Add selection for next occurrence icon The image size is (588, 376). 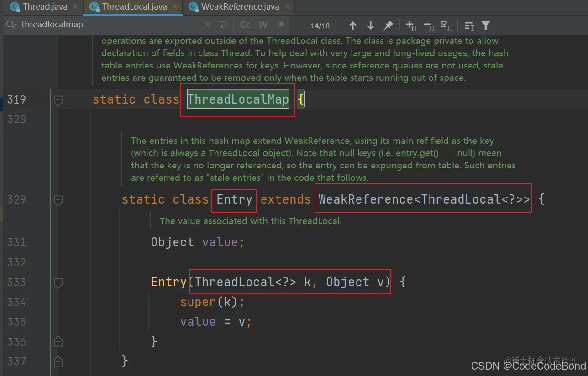pos(411,26)
